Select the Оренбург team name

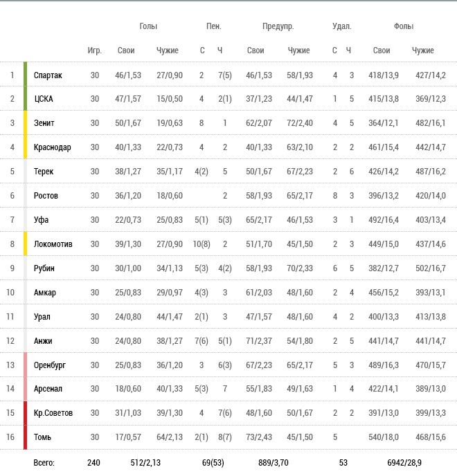(x=50, y=365)
